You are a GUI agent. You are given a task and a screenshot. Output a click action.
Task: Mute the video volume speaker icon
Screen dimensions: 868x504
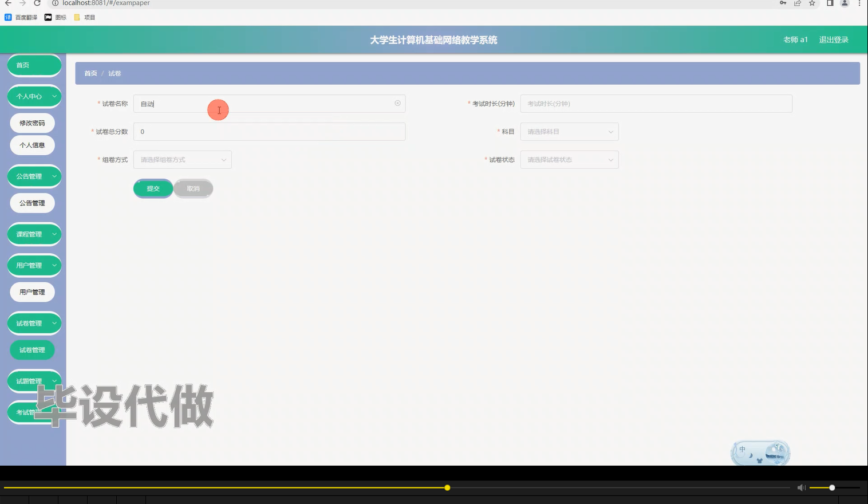pyautogui.click(x=801, y=487)
